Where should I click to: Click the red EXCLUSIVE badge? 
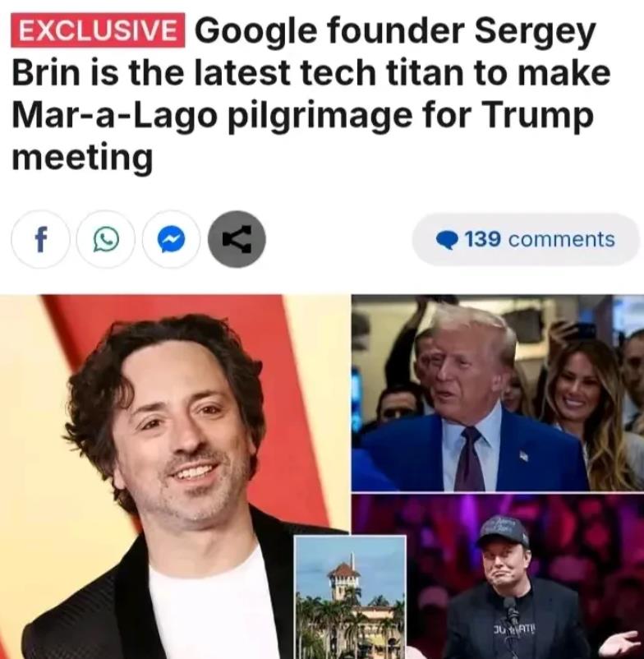pyautogui.click(x=98, y=30)
